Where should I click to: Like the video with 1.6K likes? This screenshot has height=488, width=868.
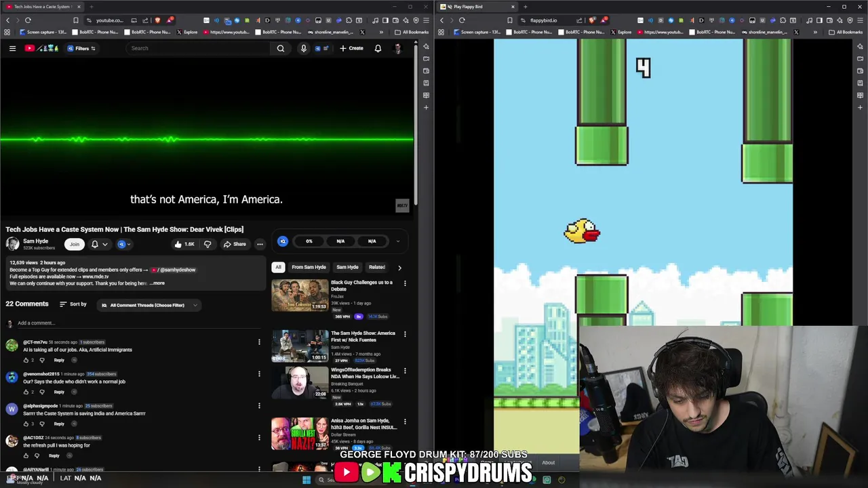click(184, 244)
